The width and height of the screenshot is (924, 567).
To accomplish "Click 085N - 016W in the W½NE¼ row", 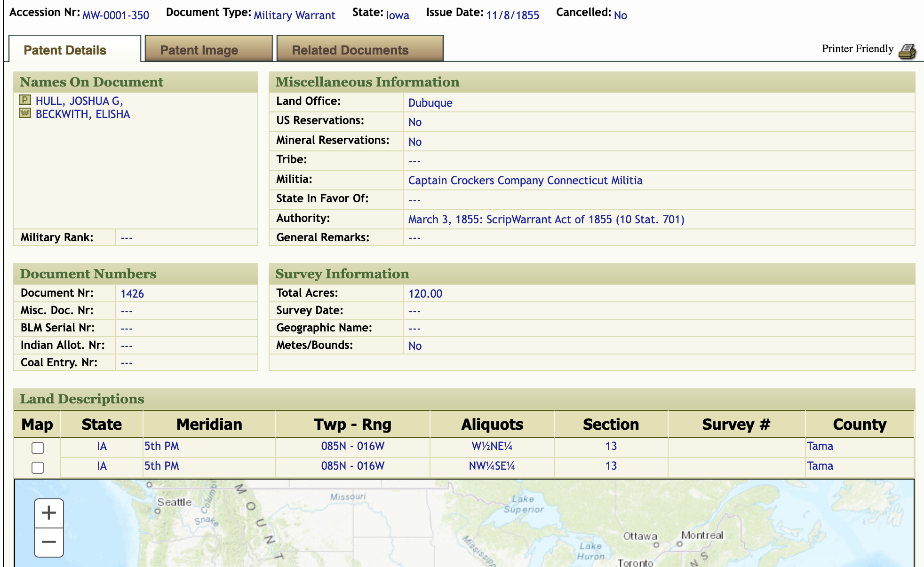I will 353,446.
